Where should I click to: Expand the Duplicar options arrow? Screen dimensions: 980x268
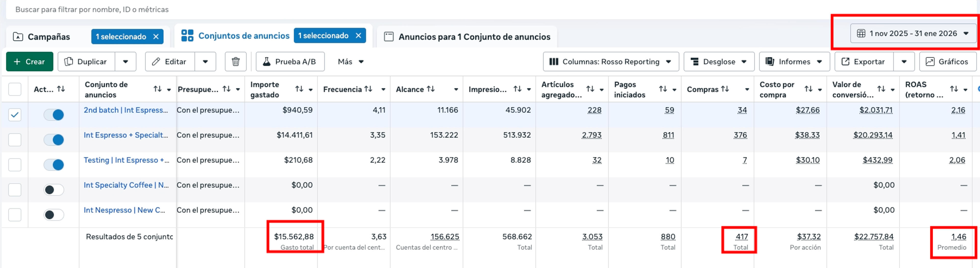(125, 62)
